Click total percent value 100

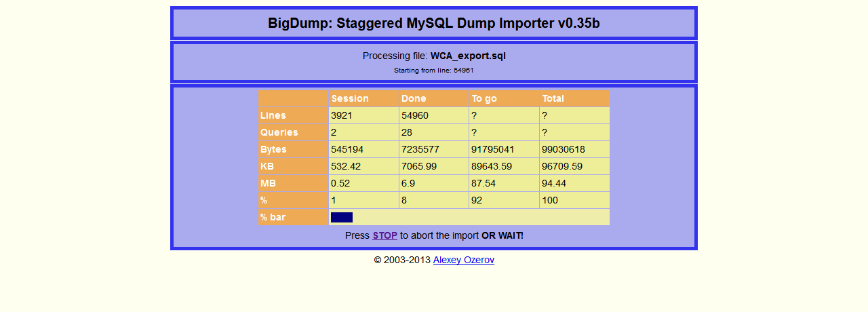550,200
